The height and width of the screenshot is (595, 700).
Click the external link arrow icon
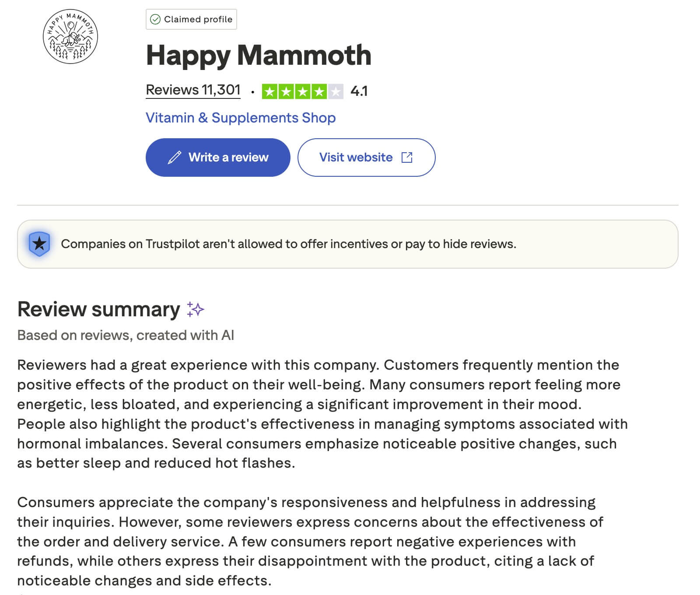[x=407, y=157]
